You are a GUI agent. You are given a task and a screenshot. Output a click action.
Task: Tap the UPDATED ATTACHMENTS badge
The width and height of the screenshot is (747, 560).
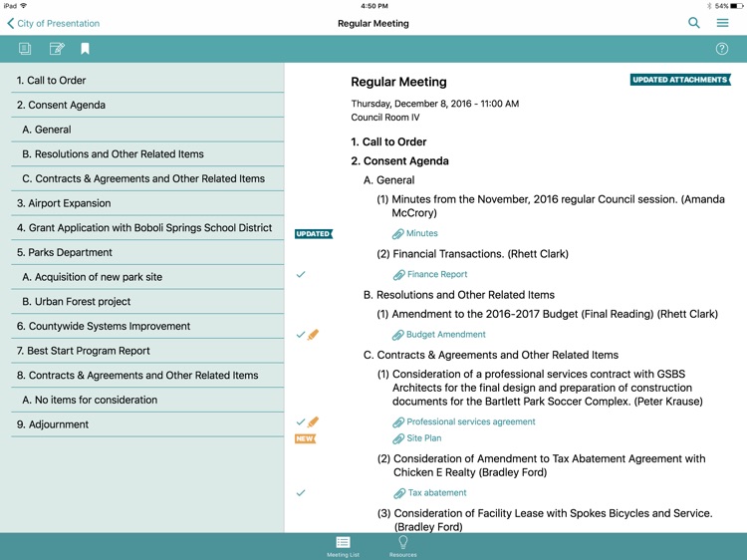tap(680, 80)
